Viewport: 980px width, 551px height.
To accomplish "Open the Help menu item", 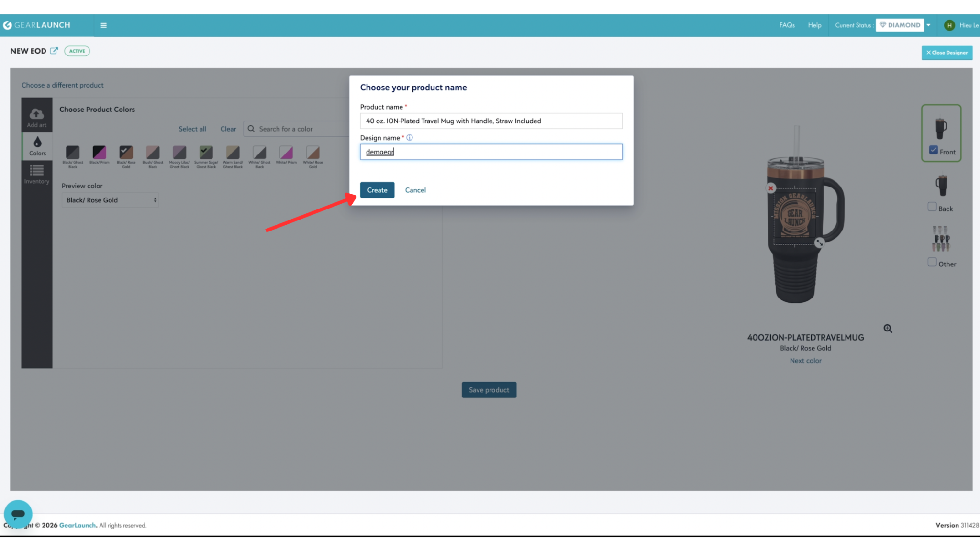I will point(814,25).
